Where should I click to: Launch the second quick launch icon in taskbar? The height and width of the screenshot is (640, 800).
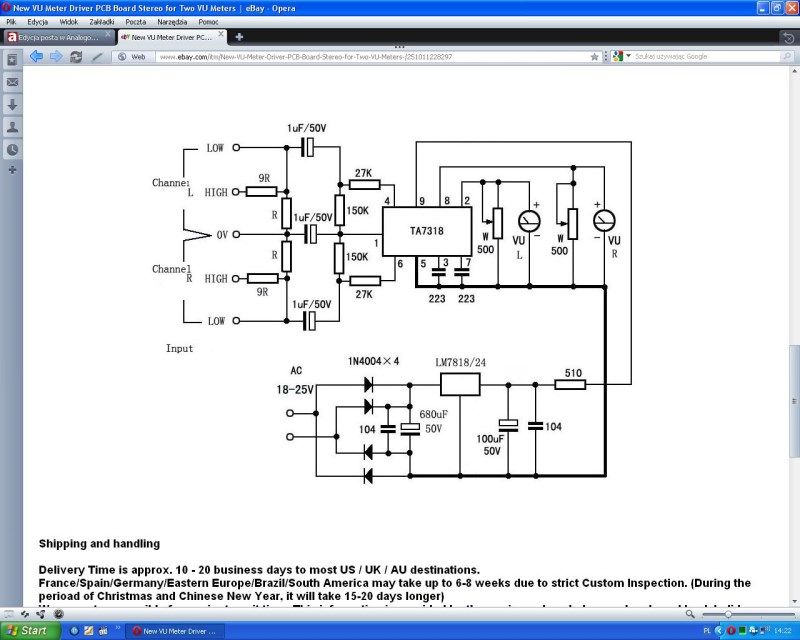[x=89, y=631]
